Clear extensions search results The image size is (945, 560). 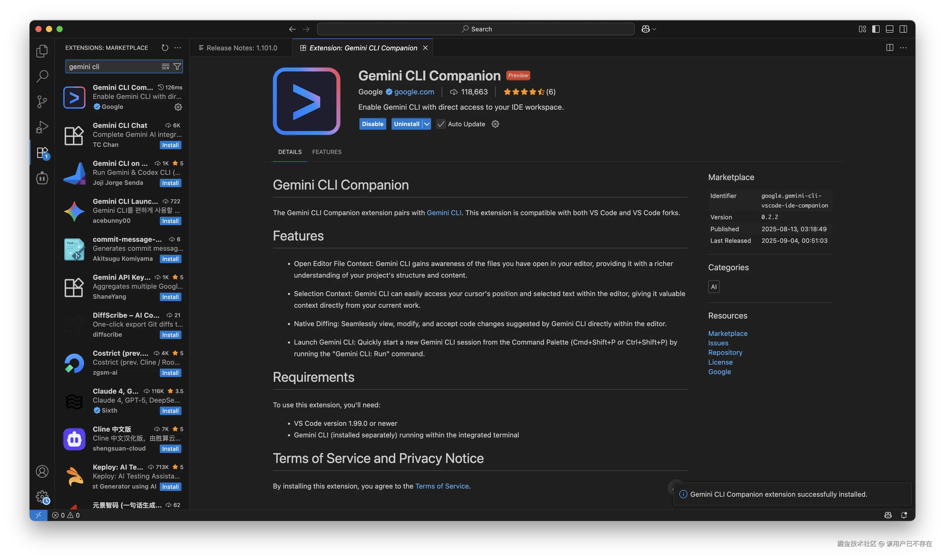[x=165, y=66]
